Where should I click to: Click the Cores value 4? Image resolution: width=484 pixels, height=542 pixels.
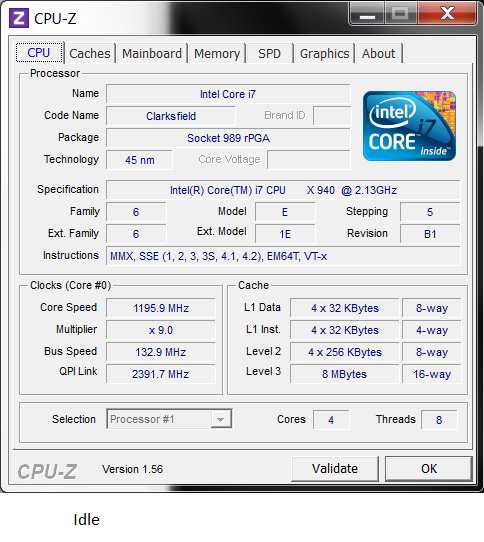click(x=331, y=420)
